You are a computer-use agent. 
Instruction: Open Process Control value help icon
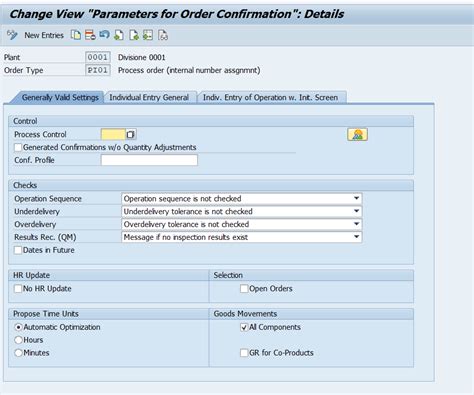(x=130, y=134)
